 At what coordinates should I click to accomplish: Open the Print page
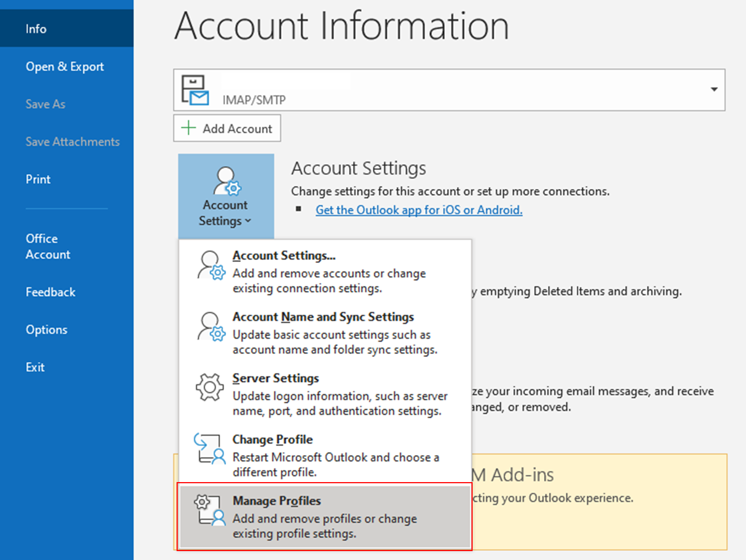click(38, 179)
